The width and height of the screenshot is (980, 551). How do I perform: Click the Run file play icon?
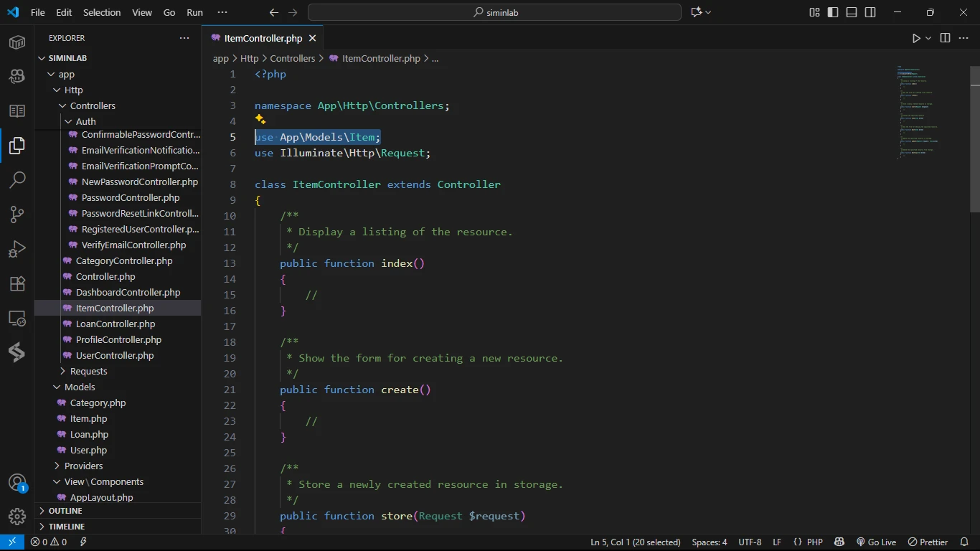tap(916, 38)
